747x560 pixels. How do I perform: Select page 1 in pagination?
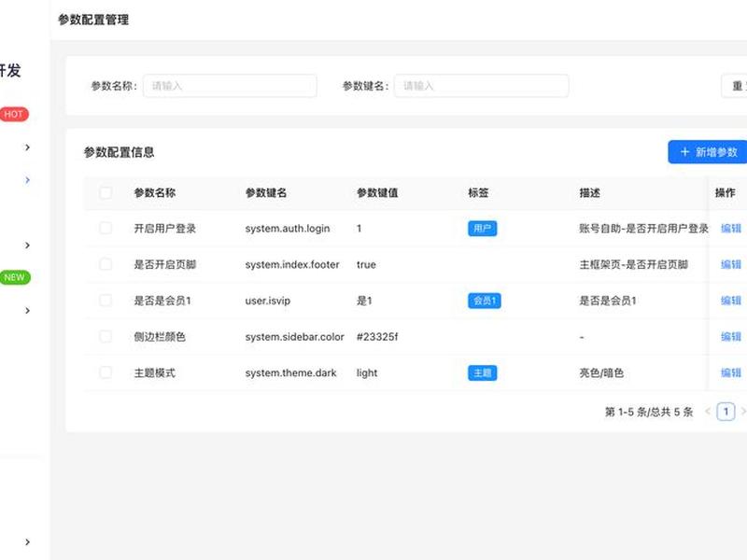726,412
